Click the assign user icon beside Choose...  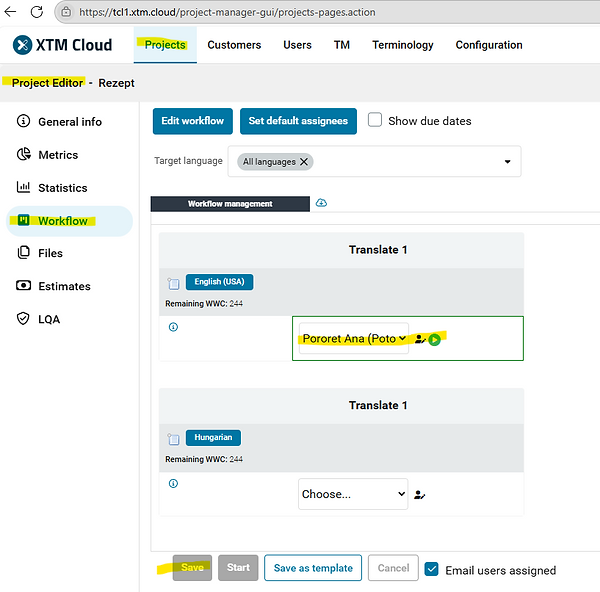[420, 495]
